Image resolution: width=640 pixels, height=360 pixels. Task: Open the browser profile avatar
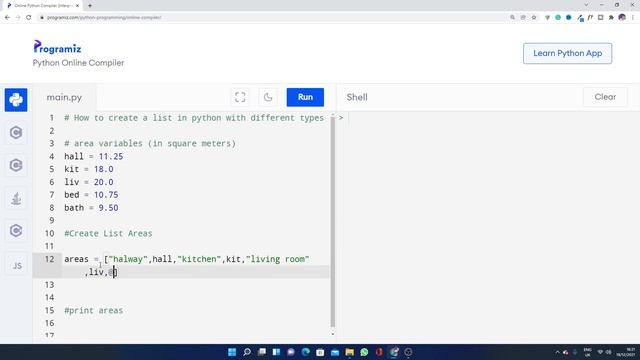(x=622, y=18)
